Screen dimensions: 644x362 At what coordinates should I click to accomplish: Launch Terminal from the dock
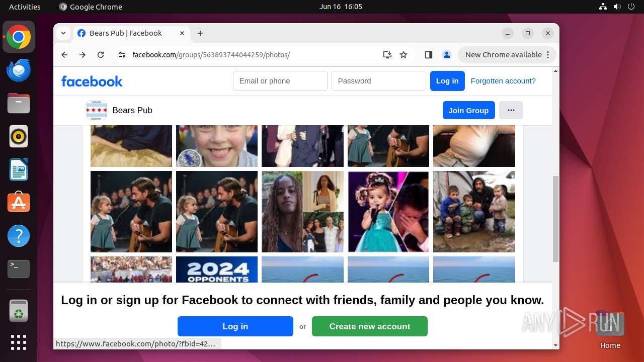[x=19, y=269]
